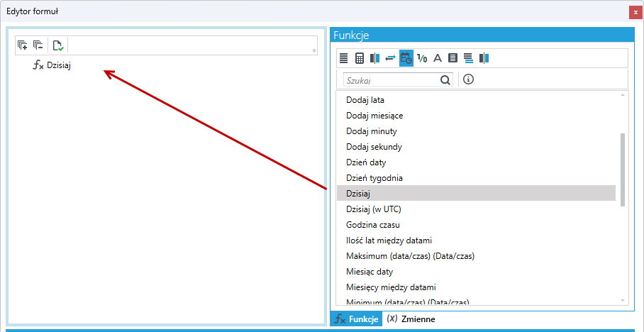
Task: Click the collapse all nodes icon
Action: click(x=38, y=45)
